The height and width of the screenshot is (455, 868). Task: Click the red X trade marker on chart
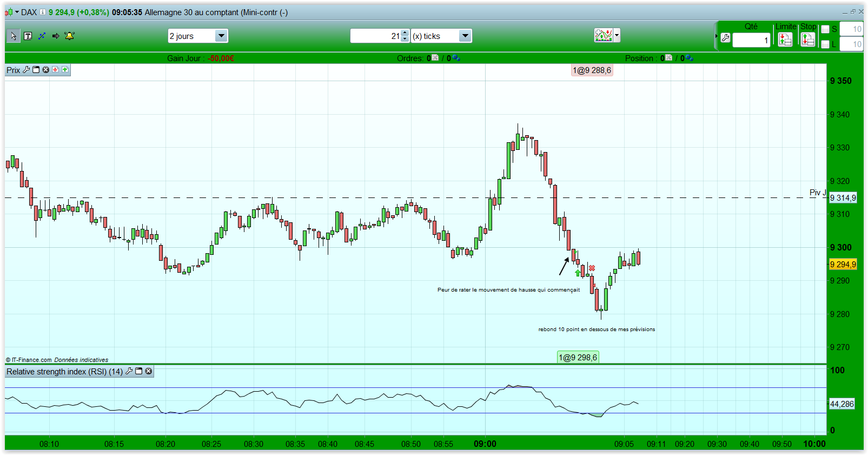coord(592,268)
